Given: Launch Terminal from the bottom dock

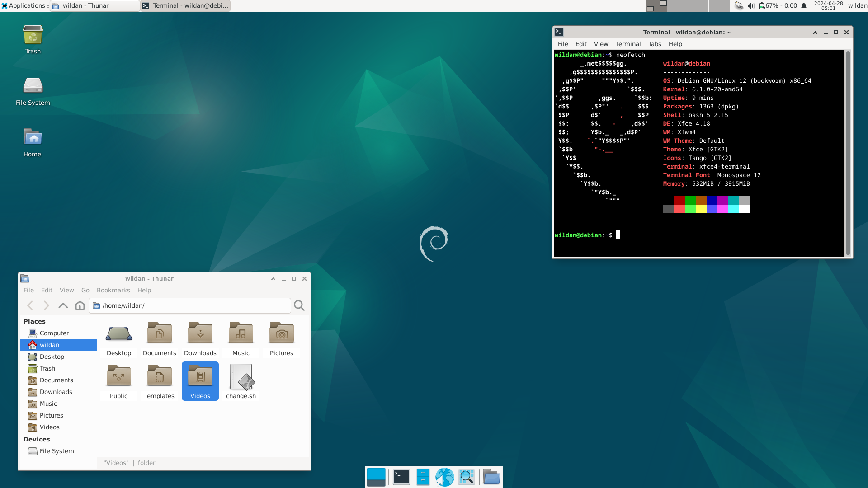Looking at the screenshot, I should [x=401, y=477].
